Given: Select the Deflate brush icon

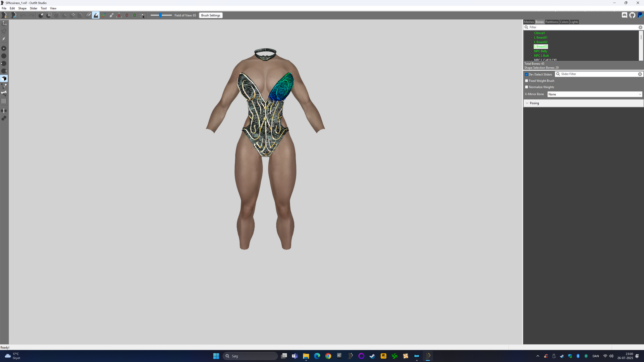Looking at the screenshot, I should (65, 15).
